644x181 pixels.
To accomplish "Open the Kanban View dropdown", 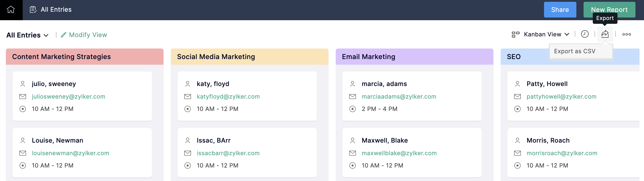I will (546, 35).
